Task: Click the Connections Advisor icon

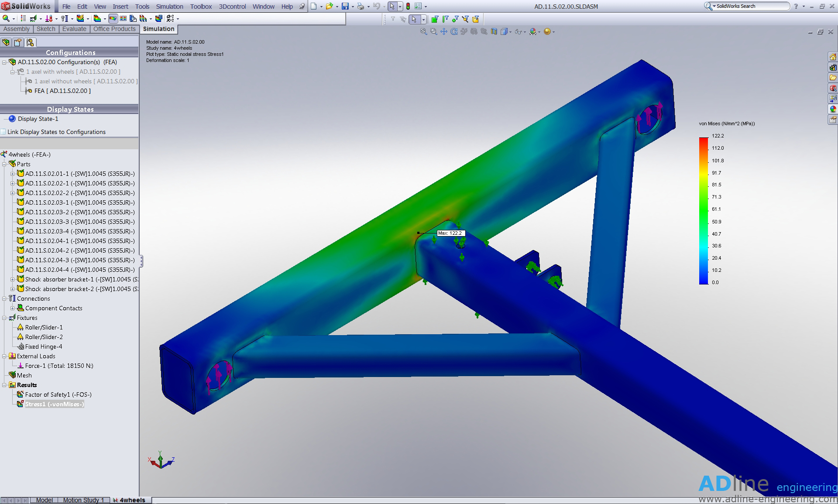Action: coord(65,19)
